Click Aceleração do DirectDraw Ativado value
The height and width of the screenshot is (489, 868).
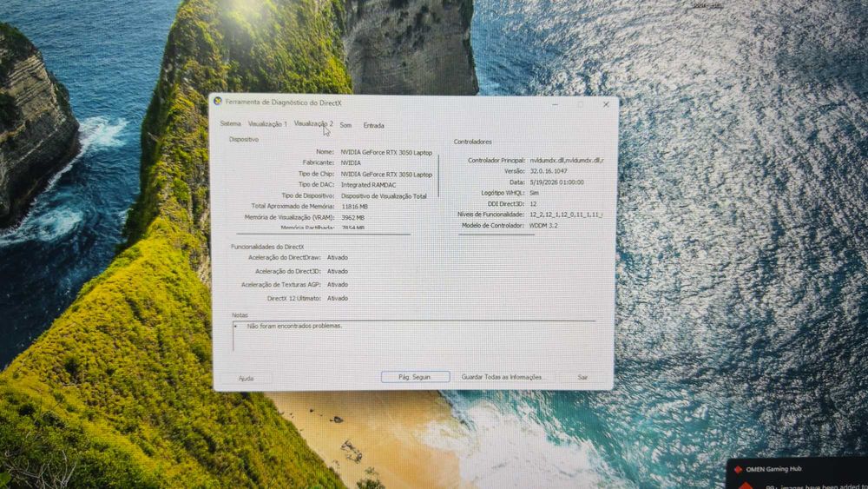pyautogui.click(x=337, y=257)
